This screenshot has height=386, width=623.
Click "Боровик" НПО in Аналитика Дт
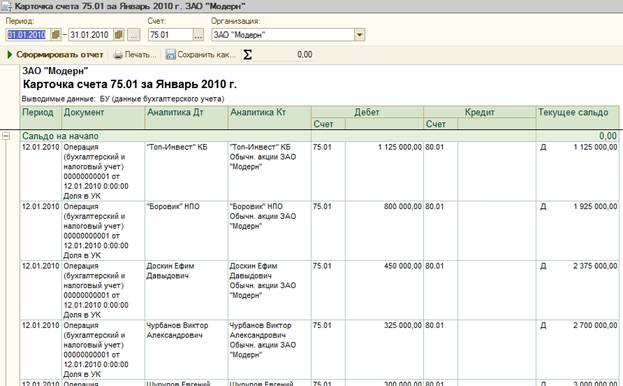tap(173, 207)
